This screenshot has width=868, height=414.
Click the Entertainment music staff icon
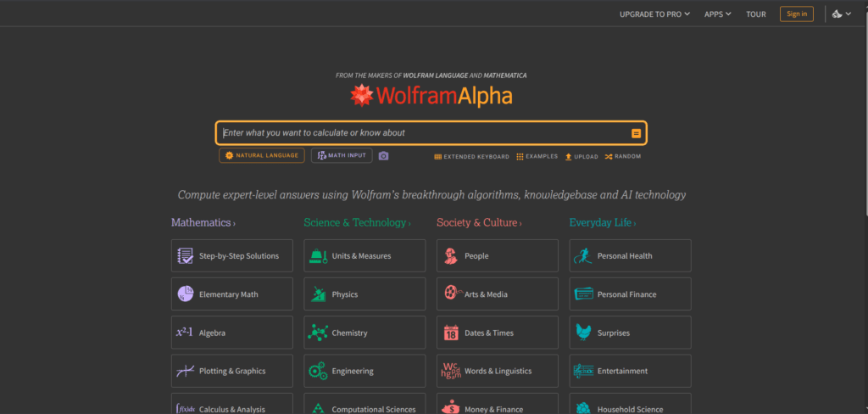coord(583,370)
